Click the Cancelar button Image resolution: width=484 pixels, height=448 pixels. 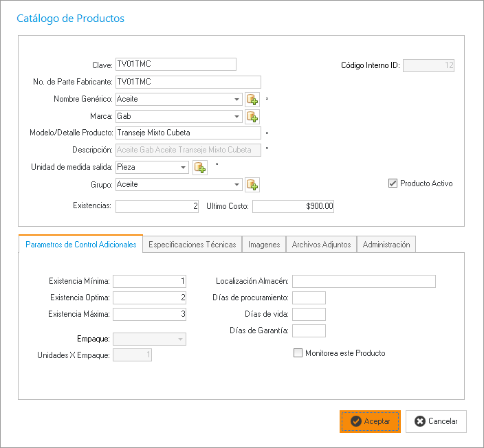[x=437, y=421]
